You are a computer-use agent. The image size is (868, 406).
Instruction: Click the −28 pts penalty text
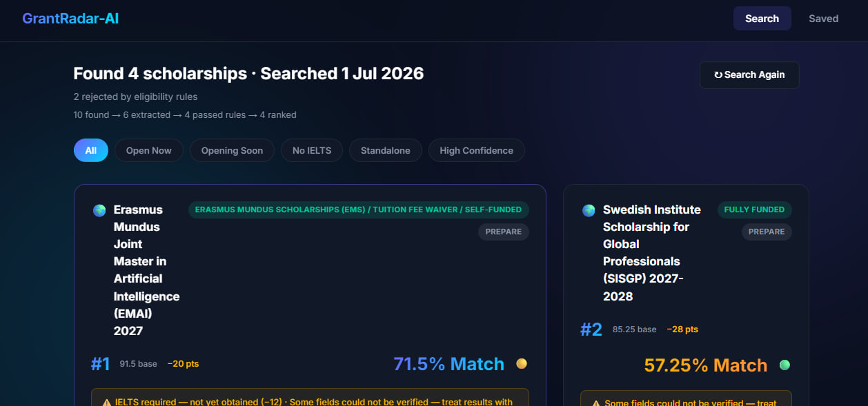(682, 329)
